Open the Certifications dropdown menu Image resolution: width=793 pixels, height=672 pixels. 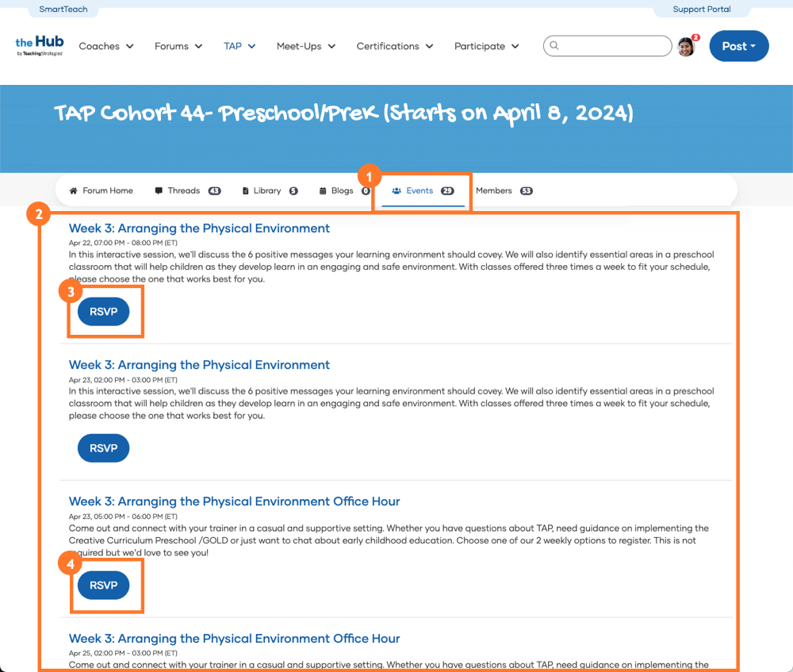point(395,46)
